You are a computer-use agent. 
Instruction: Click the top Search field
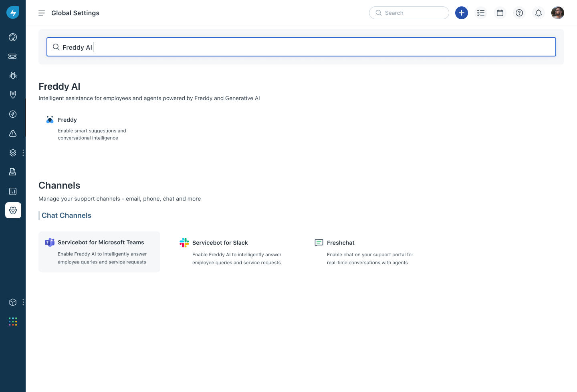pyautogui.click(x=409, y=13)
